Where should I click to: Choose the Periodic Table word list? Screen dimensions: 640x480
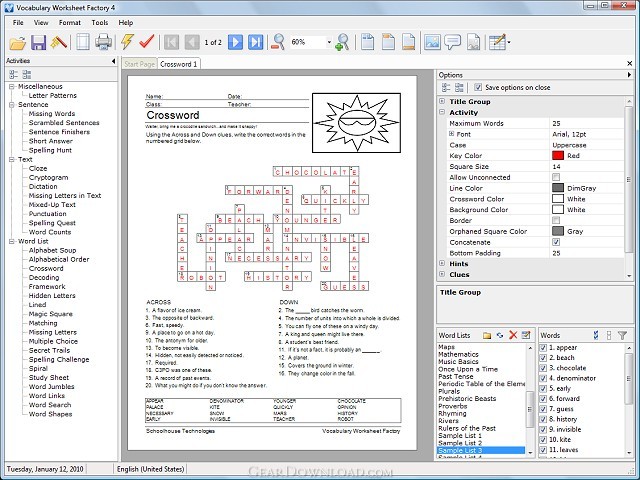pyautogui.click(x=481, y=384)
